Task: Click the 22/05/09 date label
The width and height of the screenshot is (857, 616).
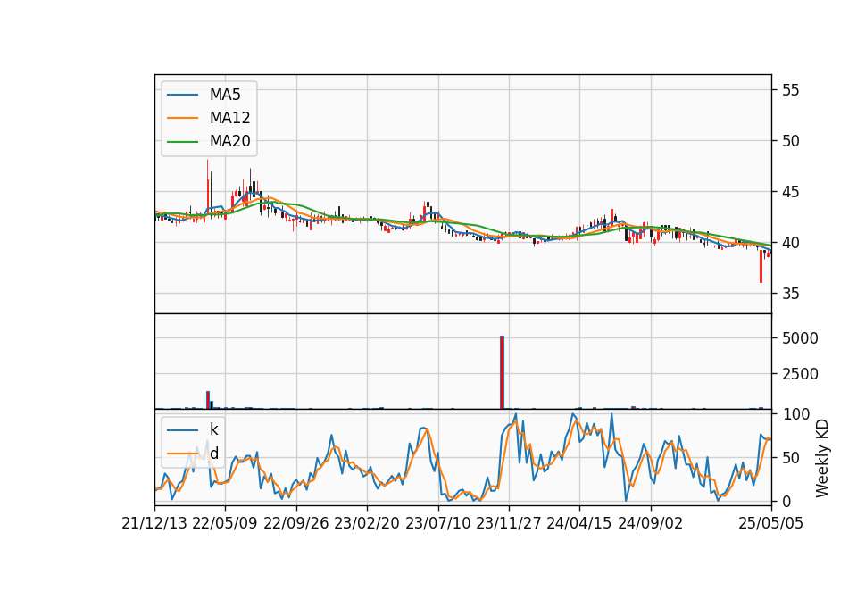Action: pyautogui.click(x=225, y=523)
